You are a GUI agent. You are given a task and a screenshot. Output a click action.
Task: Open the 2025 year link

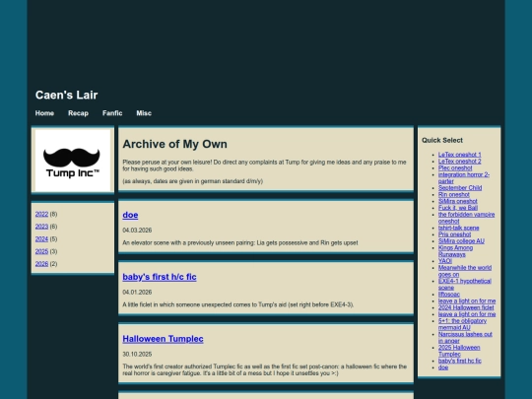pos(41,251)
